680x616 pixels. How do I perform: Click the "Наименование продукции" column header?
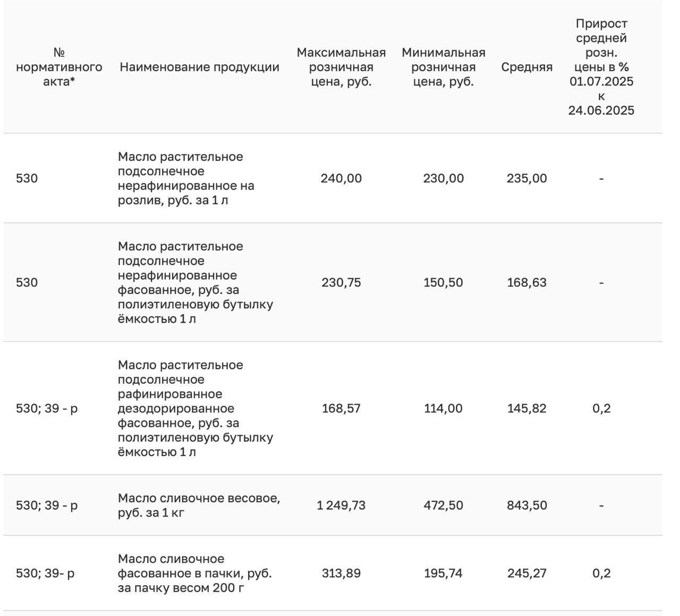(199, 67)
